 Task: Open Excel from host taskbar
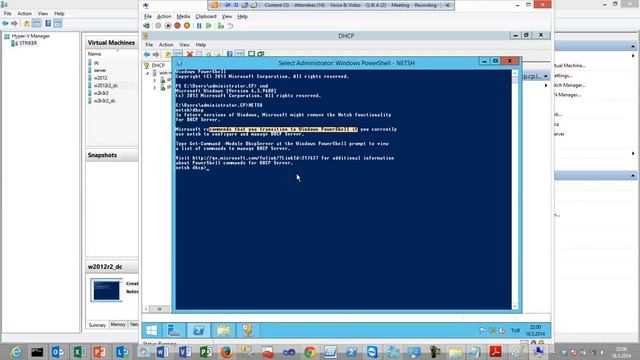click(x=79, y=352)
